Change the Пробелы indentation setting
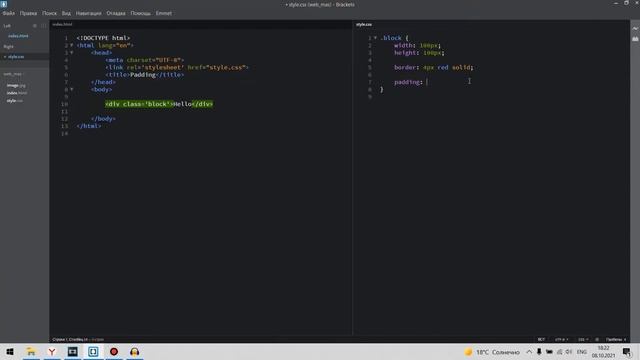The image size is (640, 360). pyautogui.click(x=616, y=339)
